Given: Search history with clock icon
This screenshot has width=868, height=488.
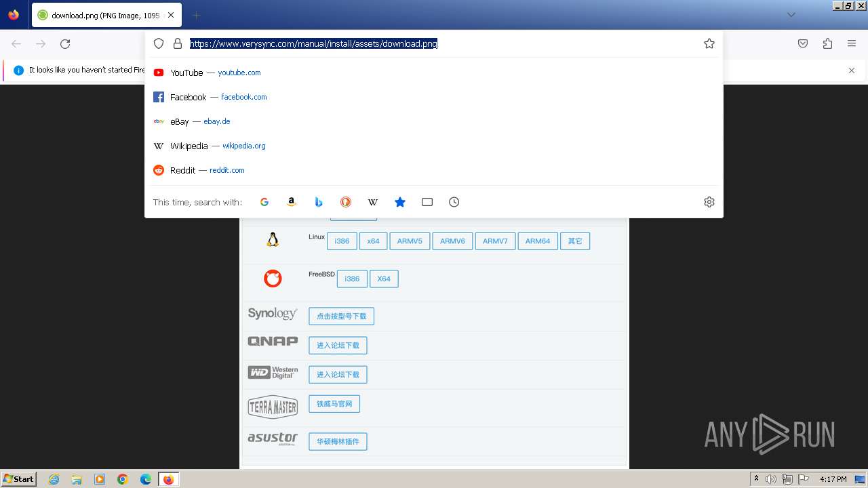Looking at the screenshot, I should [454, 202].
